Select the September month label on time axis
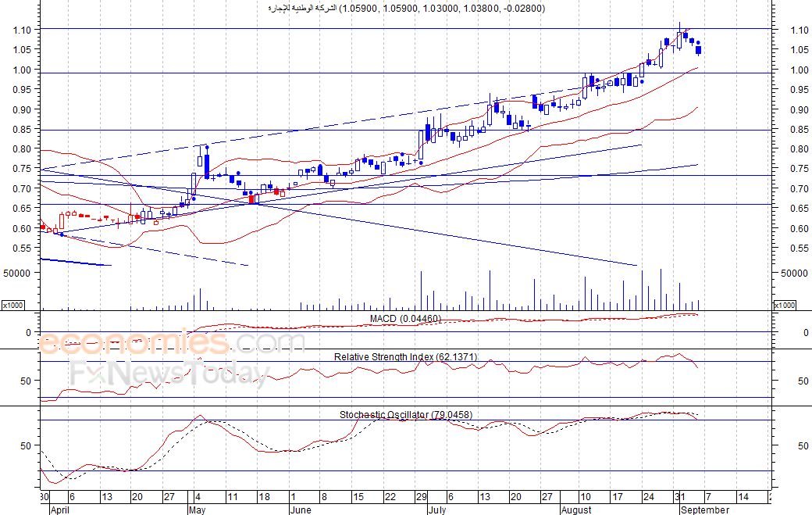Screen dimensions: 812x515 (x=705, y=510)
